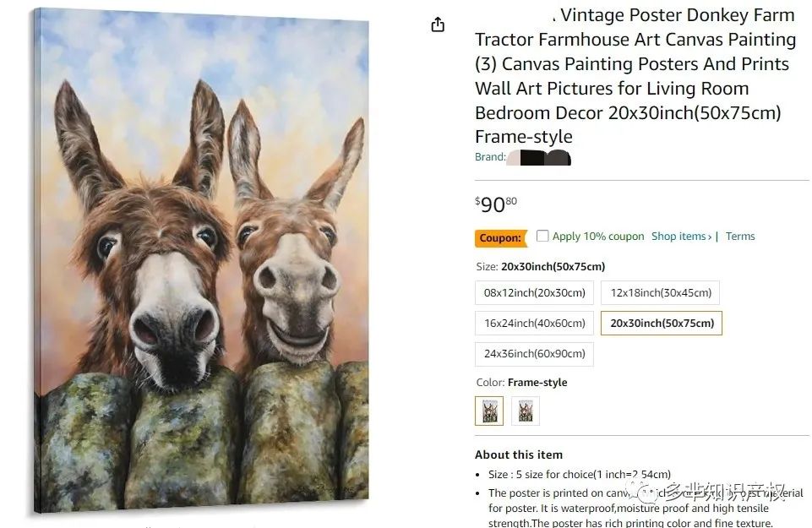812x528 pixels.
Task: Click the $90.80 price
Action: (x=496, y=204)
